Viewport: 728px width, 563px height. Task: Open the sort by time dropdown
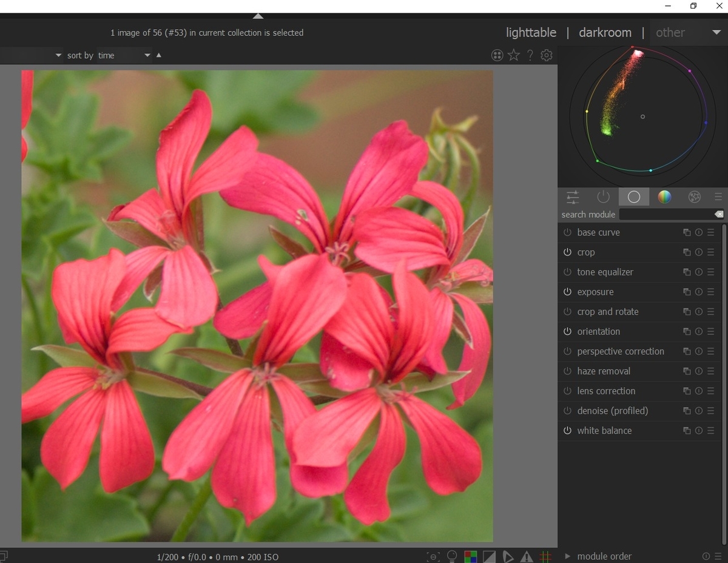coord(124,55)
